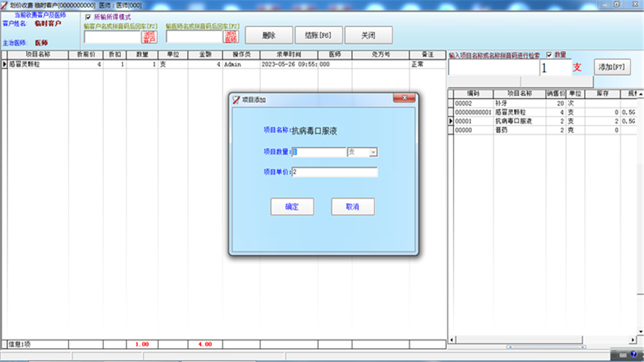Toggle the quantity checkbox above item search
This screenshot has width=644, height=362.
coord(549,55)
